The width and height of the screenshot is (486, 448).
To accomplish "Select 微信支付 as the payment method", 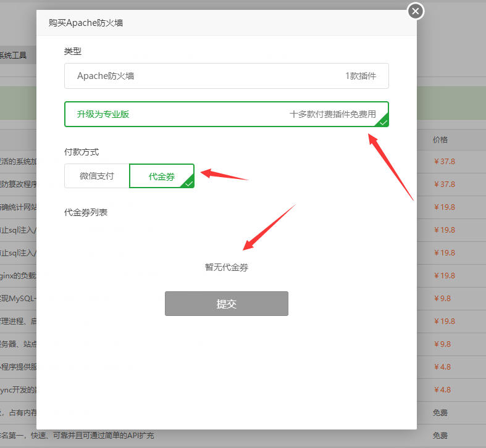I will tap(97, 176).
